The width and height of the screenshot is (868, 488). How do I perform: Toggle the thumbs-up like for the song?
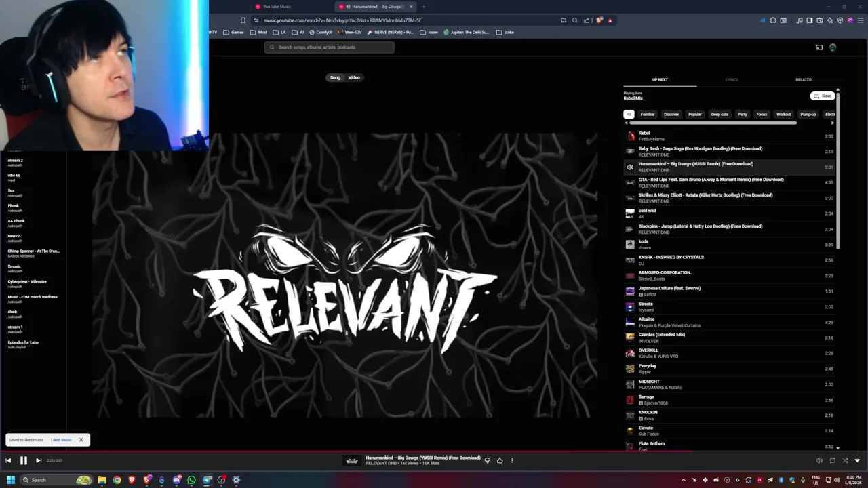click(500, 460)
